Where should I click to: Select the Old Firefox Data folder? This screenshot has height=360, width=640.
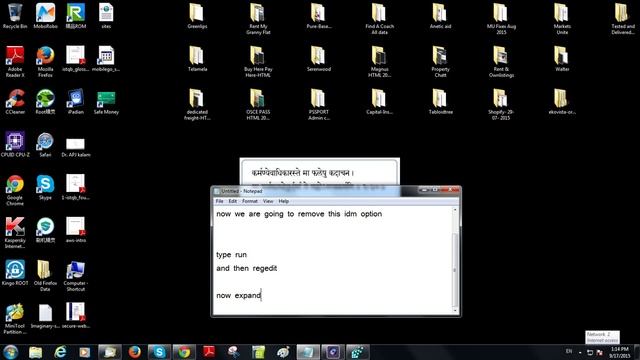pyautogui.click(x=45, y=276)
